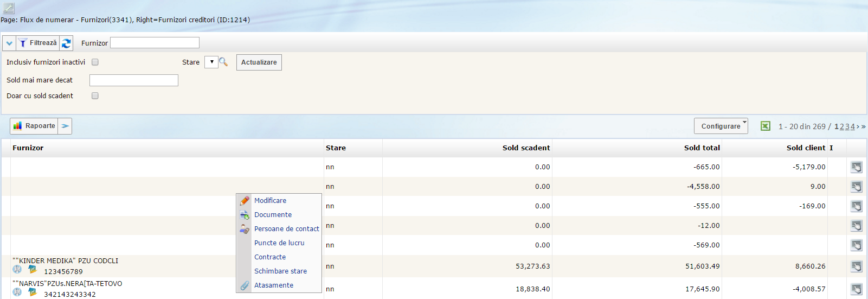This screenshot has width=868, height=299.
Task: Expand the arrow beside Rapoarte
Action: coord(65,126)
